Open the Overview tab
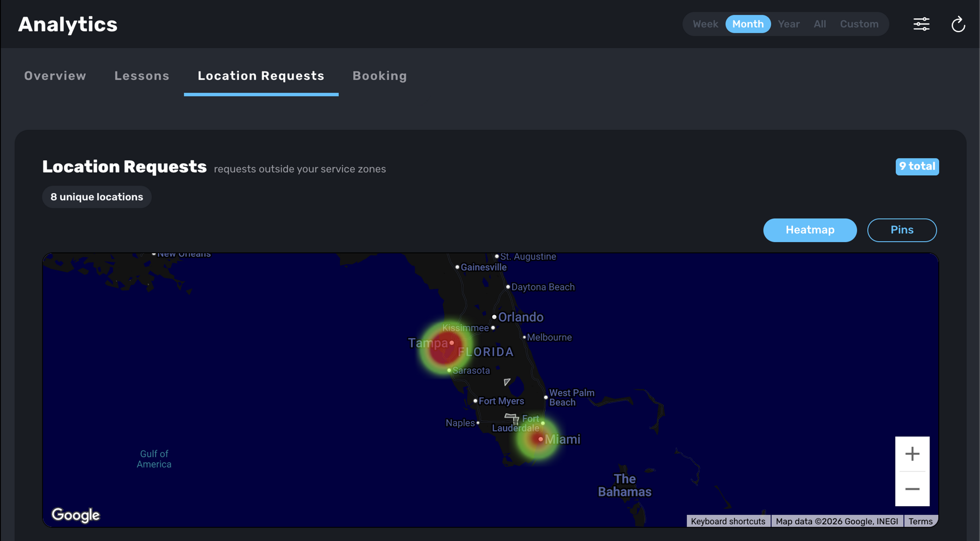Image resolution: width=980 pixels, height=541 pixels. pos(55,76)
